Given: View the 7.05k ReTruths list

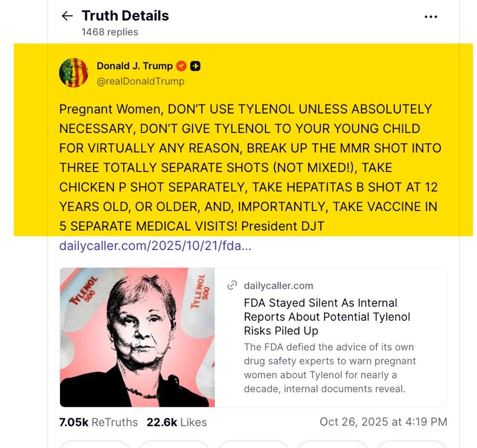Looking at the screenshot, I should point(98,422).
